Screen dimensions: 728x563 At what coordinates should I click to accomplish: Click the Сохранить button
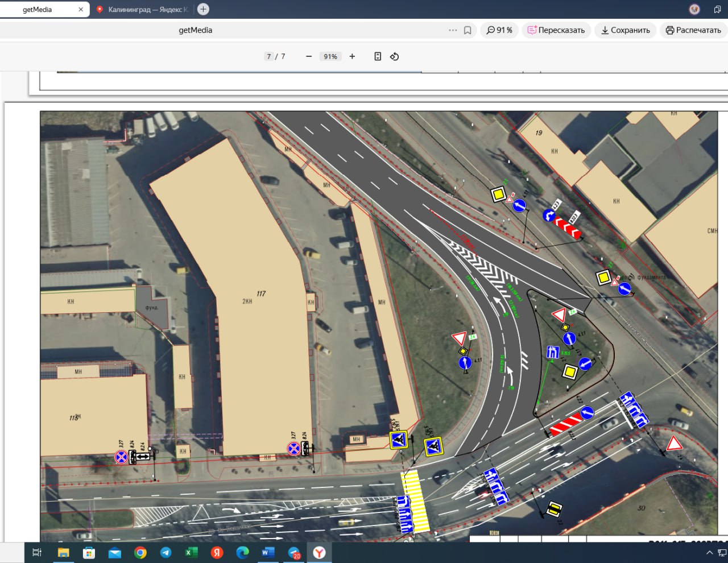coord(626,30)
